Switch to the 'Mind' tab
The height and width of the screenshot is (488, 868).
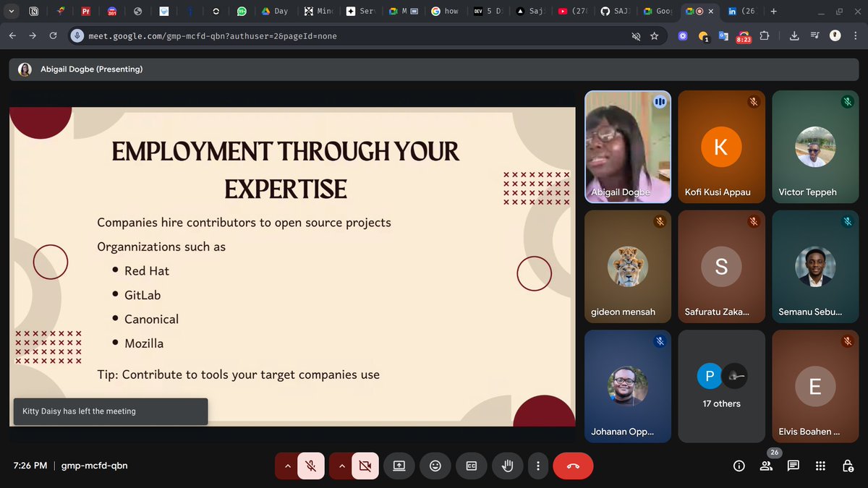(x=318, y=12)
